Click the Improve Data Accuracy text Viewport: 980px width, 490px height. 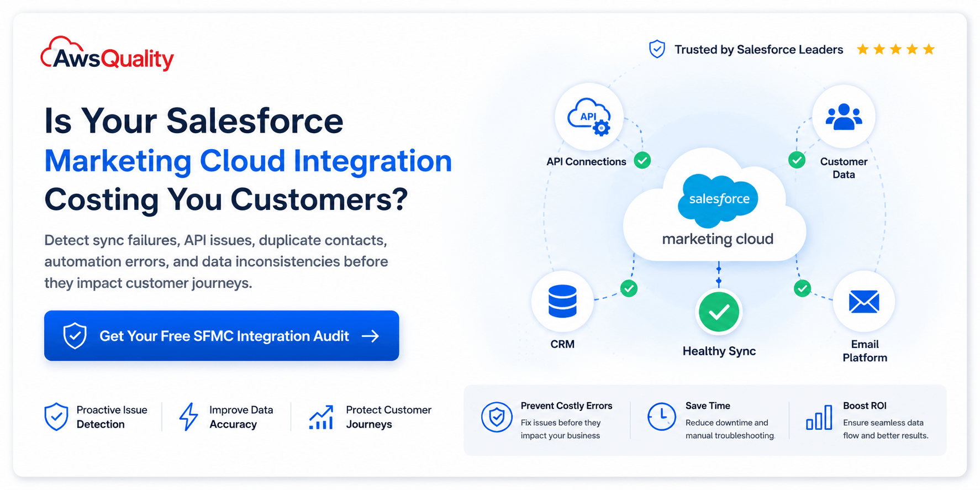(241, 417)
